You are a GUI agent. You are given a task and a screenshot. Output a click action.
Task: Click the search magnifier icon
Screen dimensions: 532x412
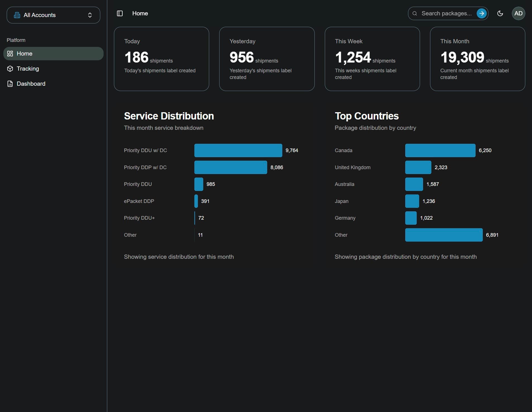415,13
